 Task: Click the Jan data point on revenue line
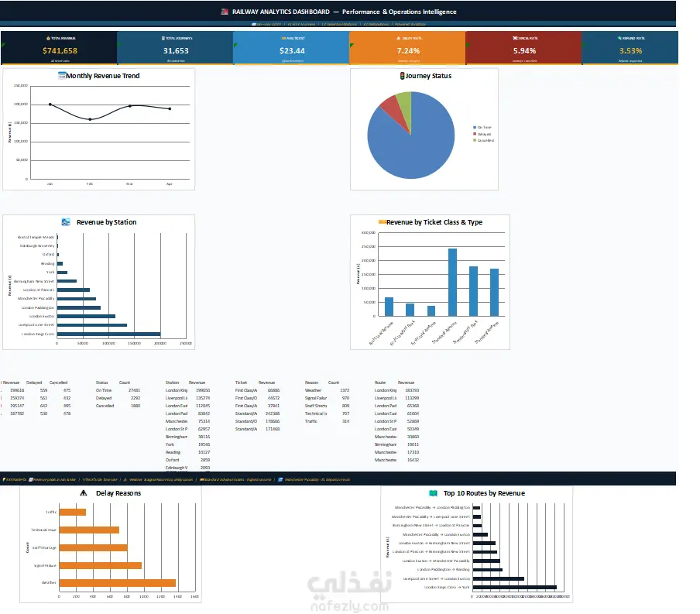(x=50, y=104)
